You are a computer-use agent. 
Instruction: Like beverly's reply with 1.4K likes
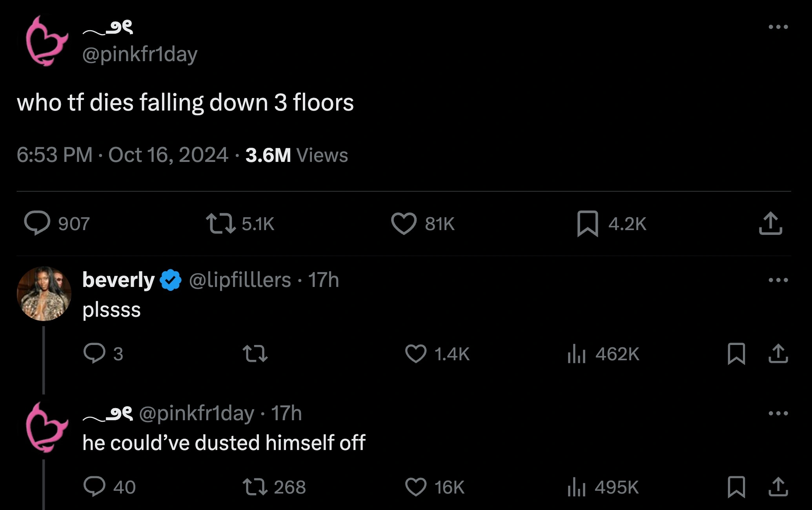point(416,353)
